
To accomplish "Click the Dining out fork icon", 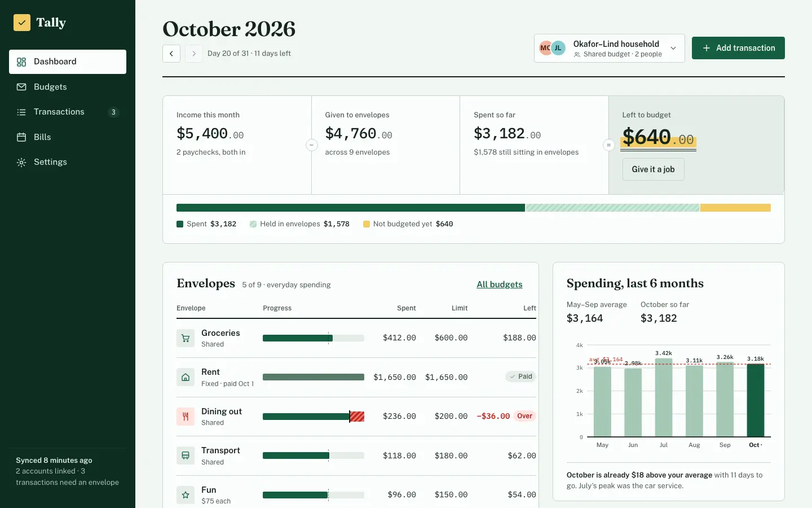I will 186,417.
